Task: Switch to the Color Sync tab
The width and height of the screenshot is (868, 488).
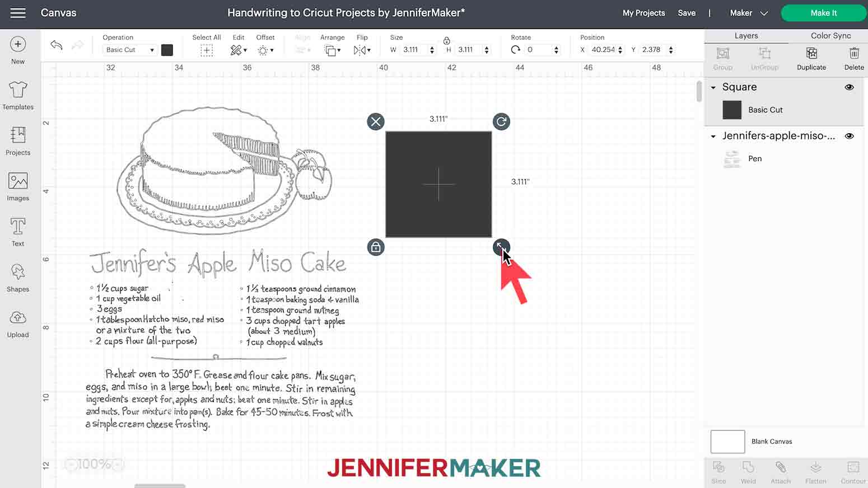Action: [x=830, y=35]
